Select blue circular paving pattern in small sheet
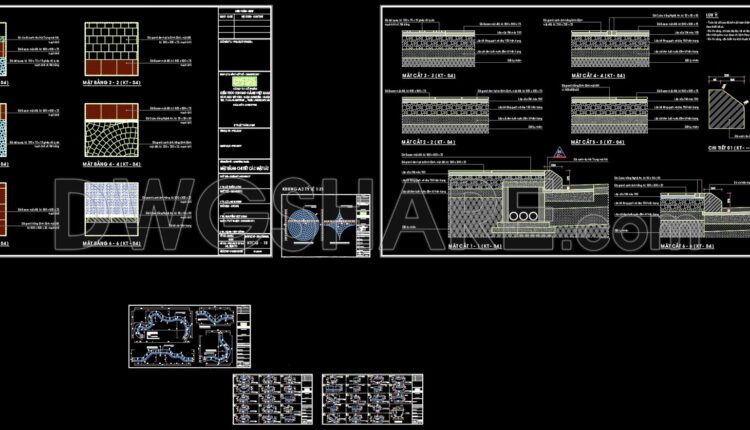 [x=302, y=224]
